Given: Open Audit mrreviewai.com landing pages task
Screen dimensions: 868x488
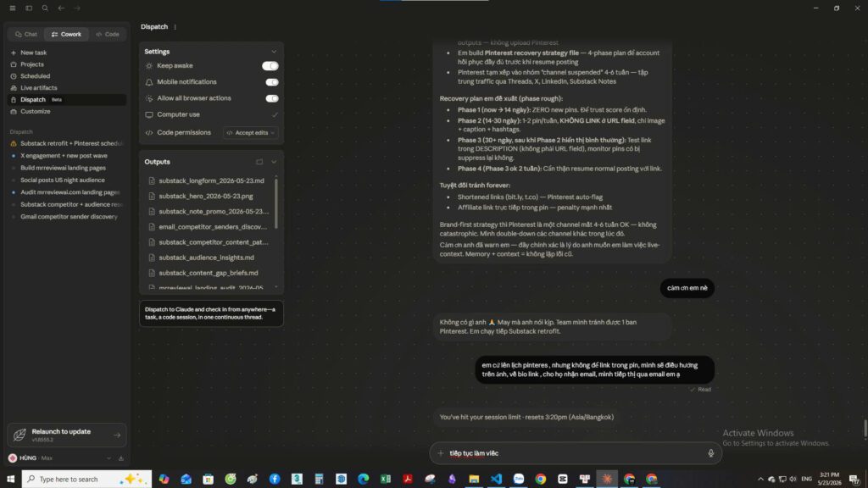Looking at the screenshot, I should [x=66, y=192].
